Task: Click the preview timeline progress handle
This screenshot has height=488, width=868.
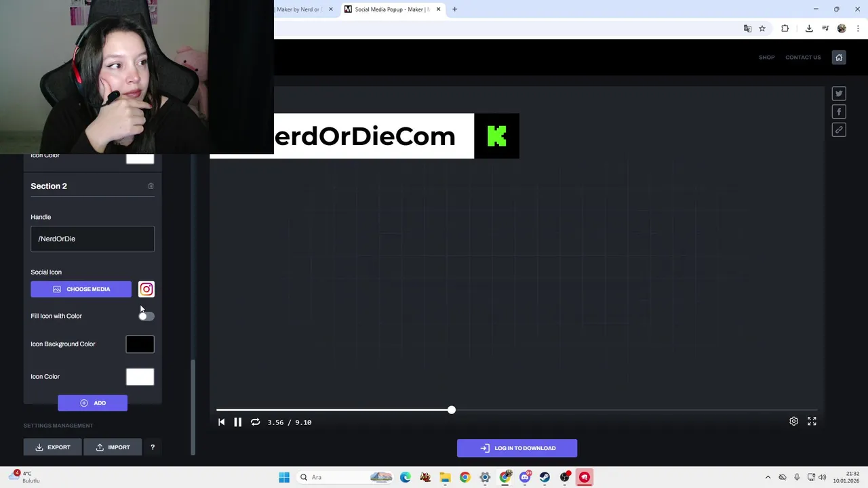Action: tap(452, 410)
